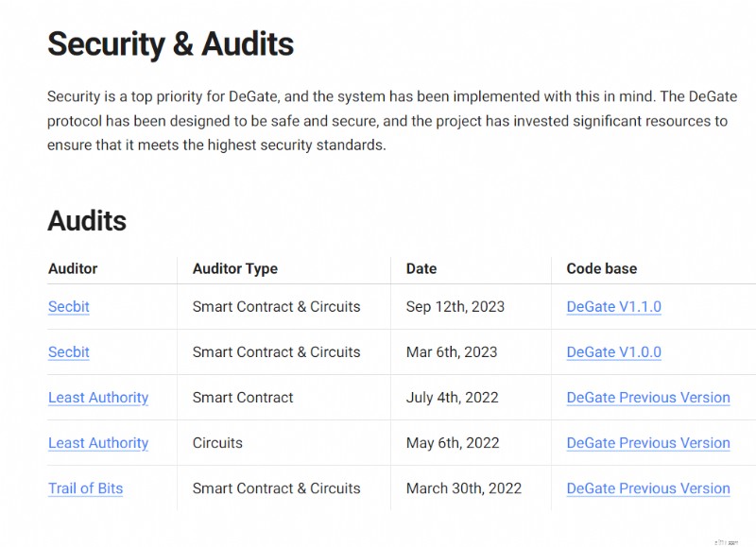Click the Code base column header
Image resolution: width=756 pixels, height=547 pixels.
point(602,268)
